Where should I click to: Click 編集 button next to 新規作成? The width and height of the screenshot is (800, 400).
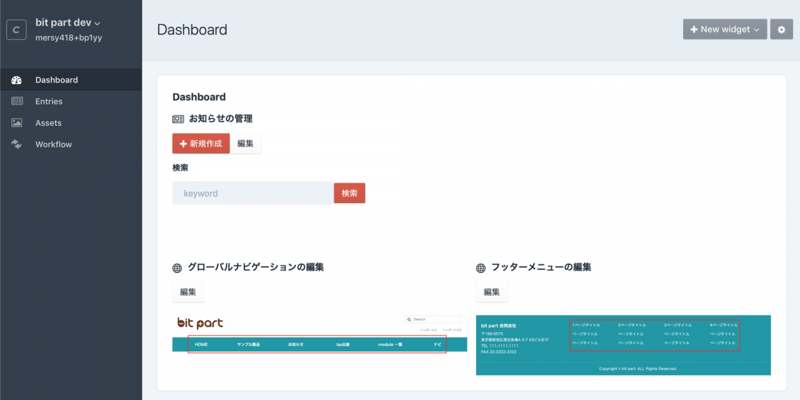(x=246, y=144)
